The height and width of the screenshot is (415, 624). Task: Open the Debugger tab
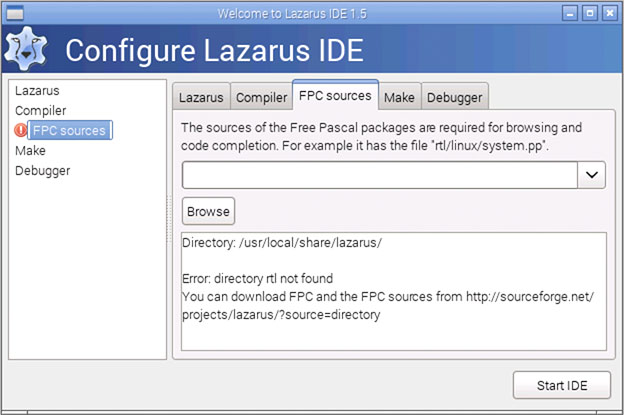pyautogui.click(x=454, y=97)
